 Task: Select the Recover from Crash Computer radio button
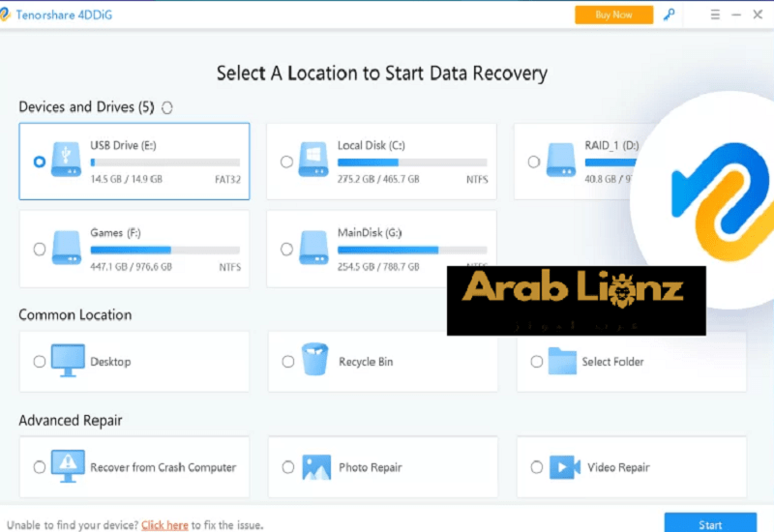coord(40,467)
